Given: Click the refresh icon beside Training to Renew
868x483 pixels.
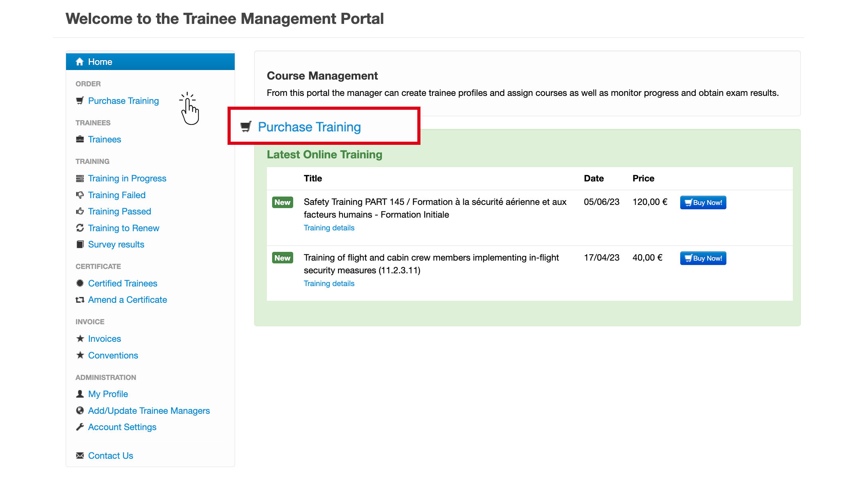Looking at the screenshot, I should [x=80, y=228].
